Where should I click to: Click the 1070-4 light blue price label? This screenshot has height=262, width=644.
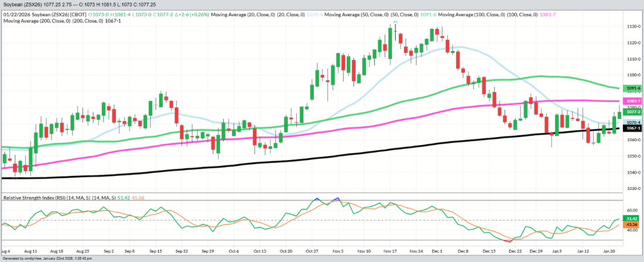pos(633,122)
